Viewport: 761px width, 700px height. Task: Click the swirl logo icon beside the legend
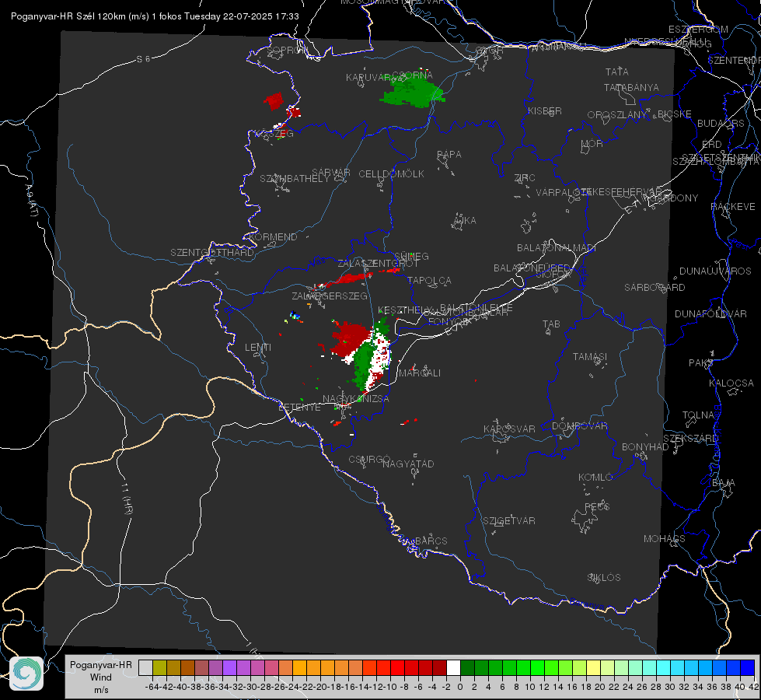[26, 673]
